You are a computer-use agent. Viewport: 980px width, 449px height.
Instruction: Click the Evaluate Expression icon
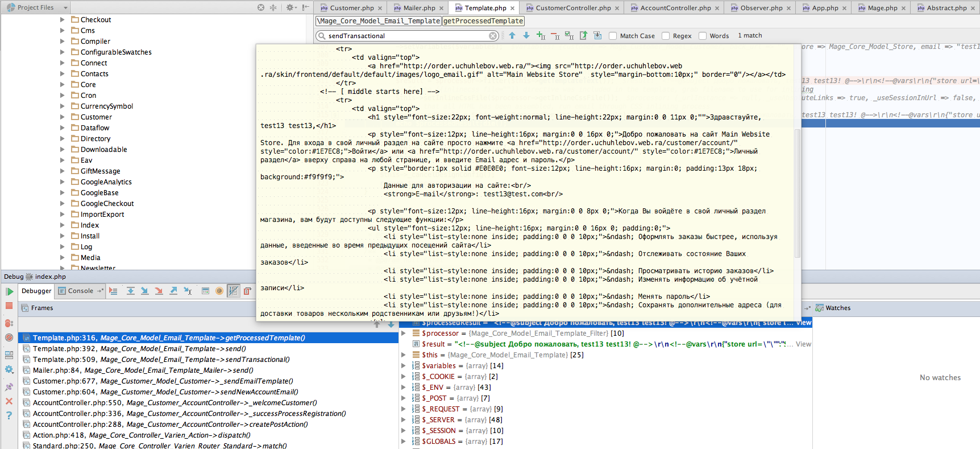tap(205, 291)
